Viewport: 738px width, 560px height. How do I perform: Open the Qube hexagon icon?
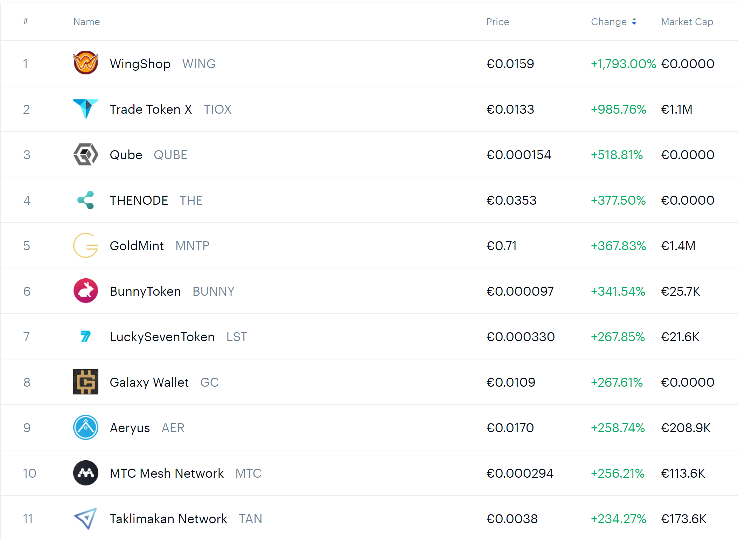[86, 154]
